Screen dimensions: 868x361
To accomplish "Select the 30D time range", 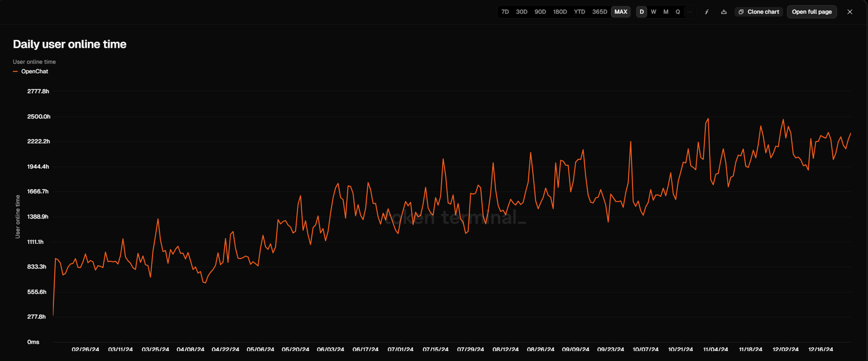I will (x=521, y=12).
